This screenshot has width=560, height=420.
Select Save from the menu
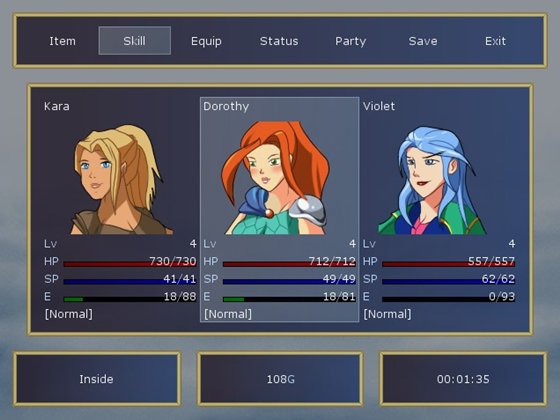tap(423, 41)
